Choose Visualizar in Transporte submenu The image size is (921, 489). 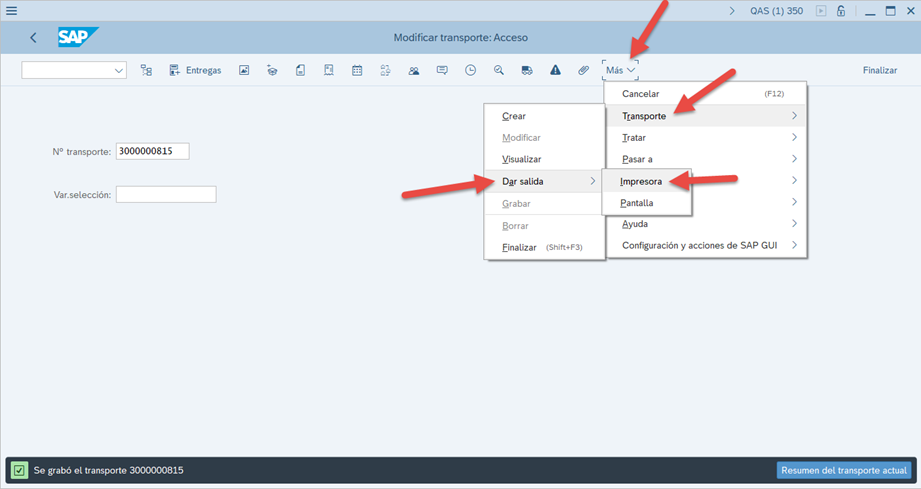point(522,159)
